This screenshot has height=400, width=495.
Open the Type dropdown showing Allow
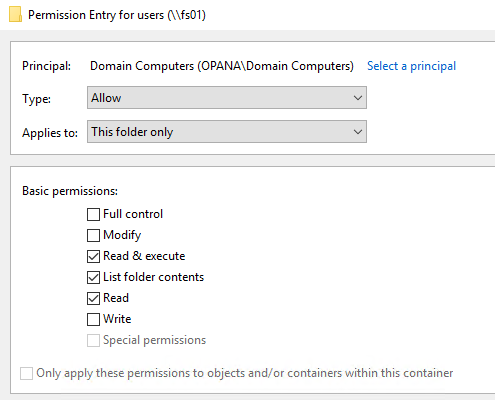point(227,98)
